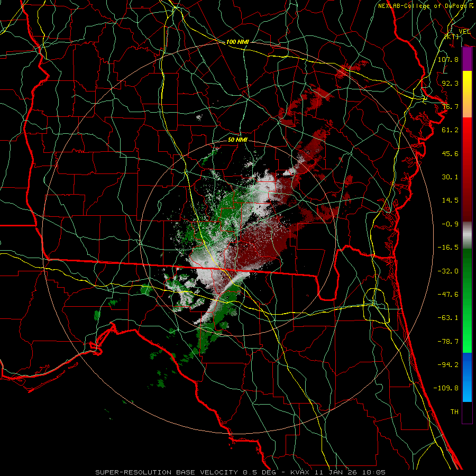476x476 pixels.
Task: Click the -16.5 legend value
Action: [x=448, y=247]
